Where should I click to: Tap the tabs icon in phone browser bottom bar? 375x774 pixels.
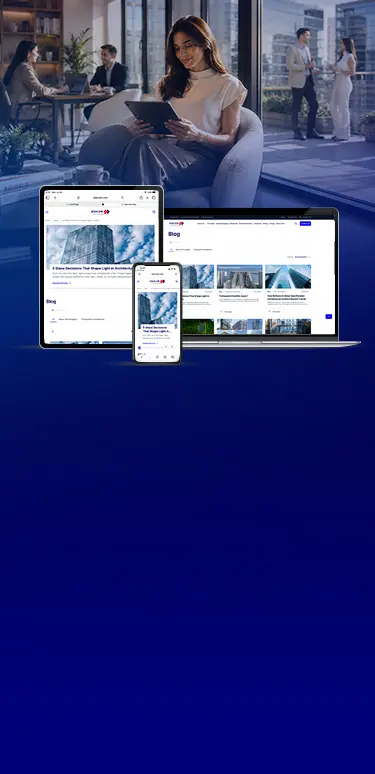(172, 356)
